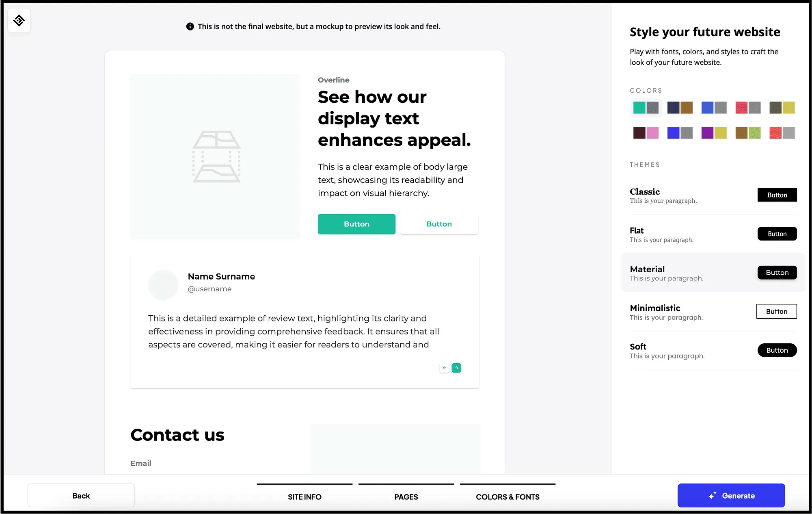Go to the PAGES step tab
The height and width of the screenshot is (514, 812).
(406, 496)
